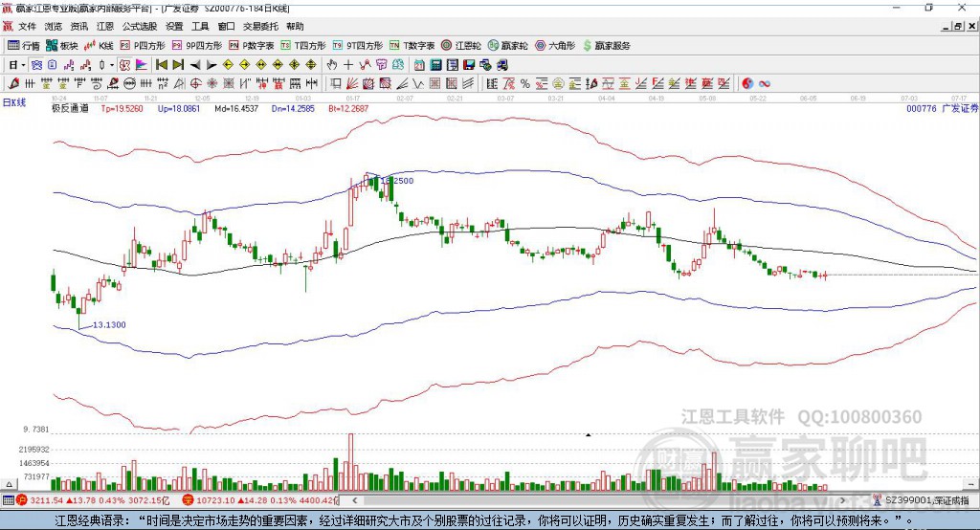
Task: Open 9P四方形 tool
Action: pyautogui.click(x=197, y=46)
